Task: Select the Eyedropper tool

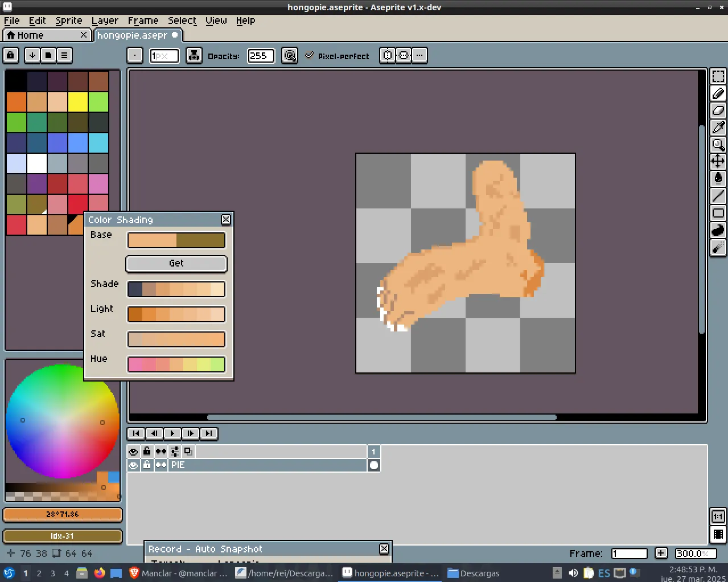Action: coord(718,128)
